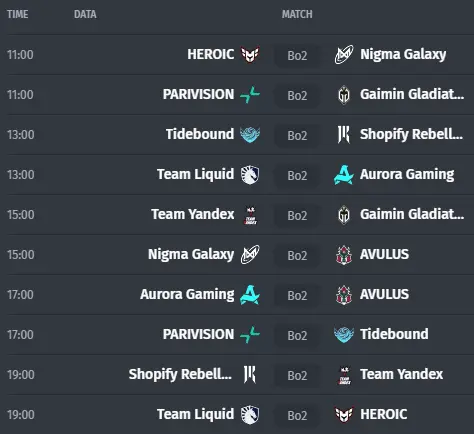This screenshot has width=474, height=434.
Task: Click Aurora Gaming logo in 13:00 match
Action: click(344, 175)
